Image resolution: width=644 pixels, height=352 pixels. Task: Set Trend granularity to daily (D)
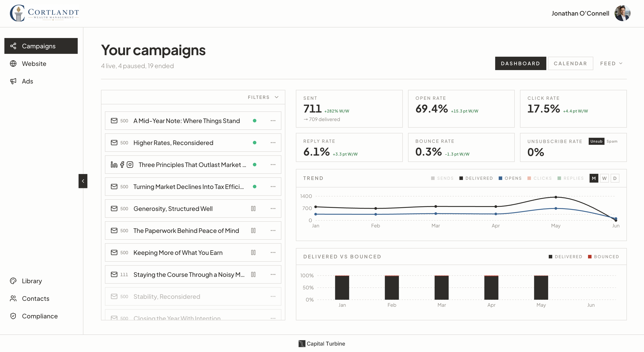point(615,178)
